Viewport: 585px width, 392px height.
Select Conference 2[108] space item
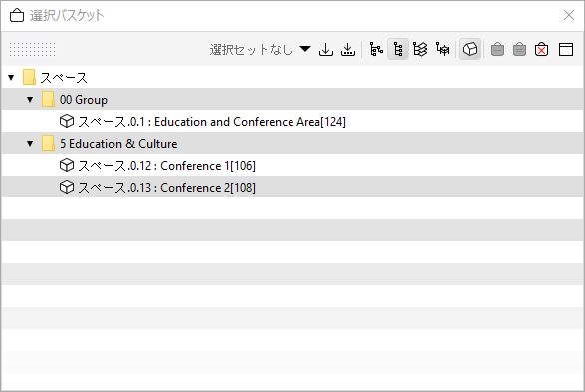(292, 188)
